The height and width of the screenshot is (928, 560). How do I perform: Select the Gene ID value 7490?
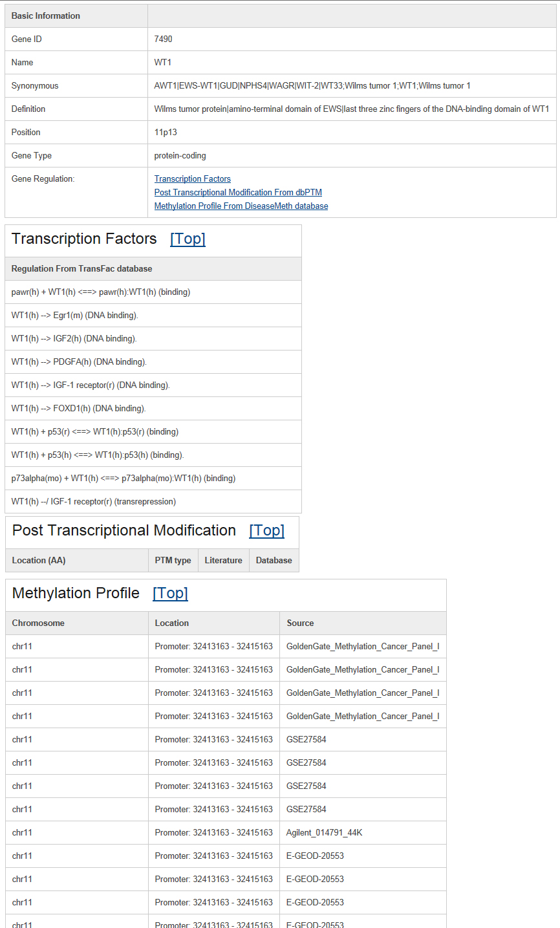pos(164,39)
